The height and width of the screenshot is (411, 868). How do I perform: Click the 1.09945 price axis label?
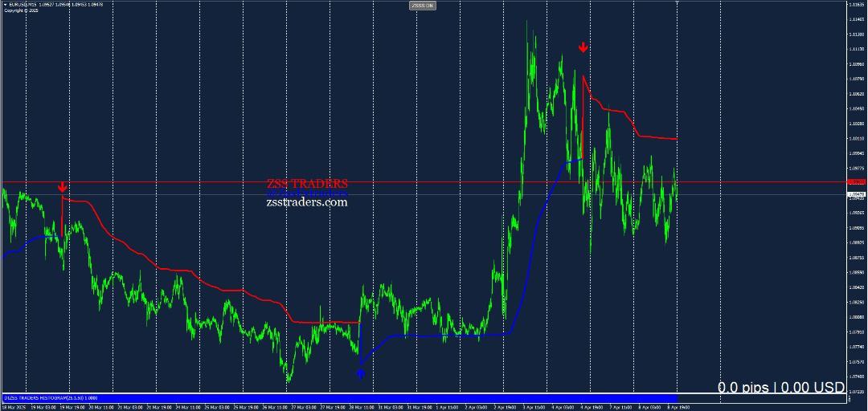pos(857,154)
